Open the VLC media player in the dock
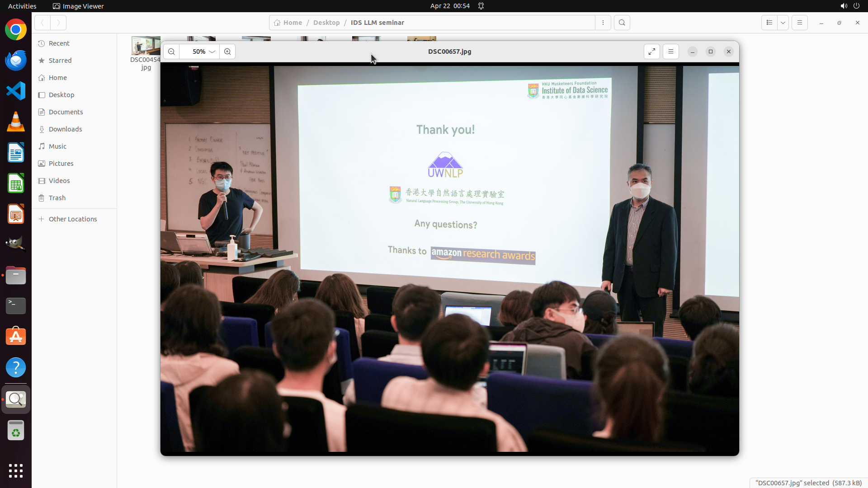This screenshot has width=868, height=488. click(16, 122)
